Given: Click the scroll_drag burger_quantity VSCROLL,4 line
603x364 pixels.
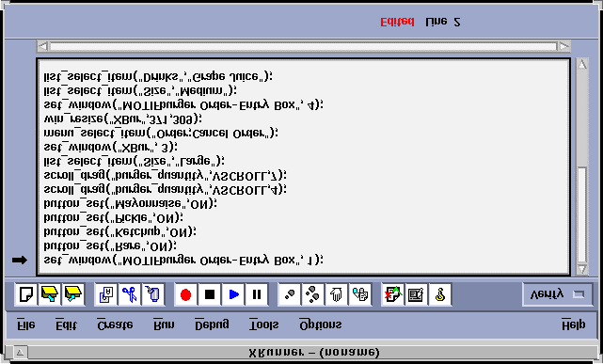Looking at the screenshot, I should click(x=165, y=189).
